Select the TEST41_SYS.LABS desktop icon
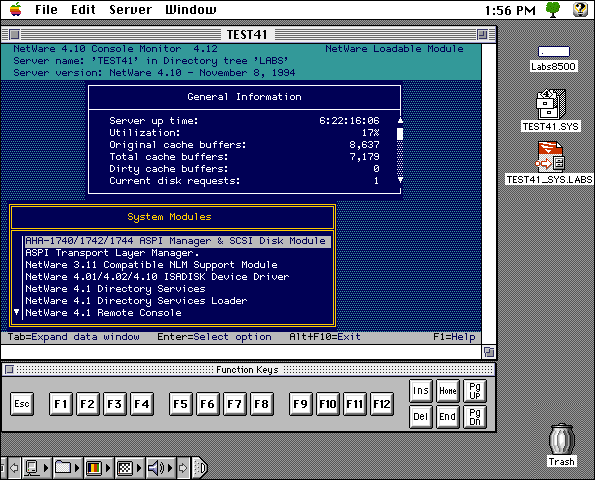 click(549, 163)
